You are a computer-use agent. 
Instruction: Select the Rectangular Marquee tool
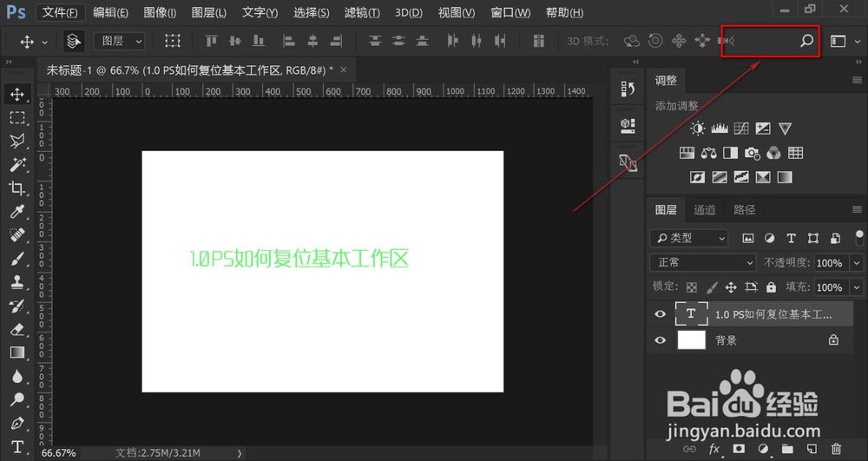[17, 118]
